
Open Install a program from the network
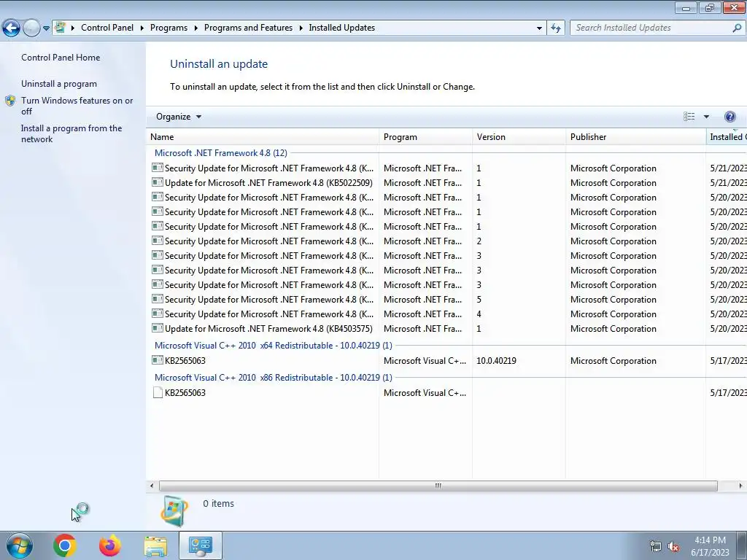(x=71, y=134)
